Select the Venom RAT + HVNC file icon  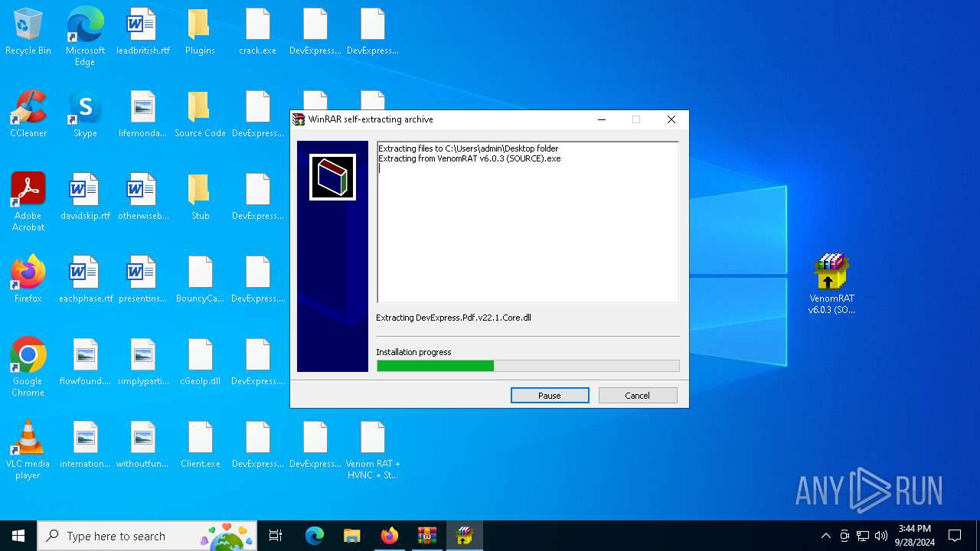[373, 450]
